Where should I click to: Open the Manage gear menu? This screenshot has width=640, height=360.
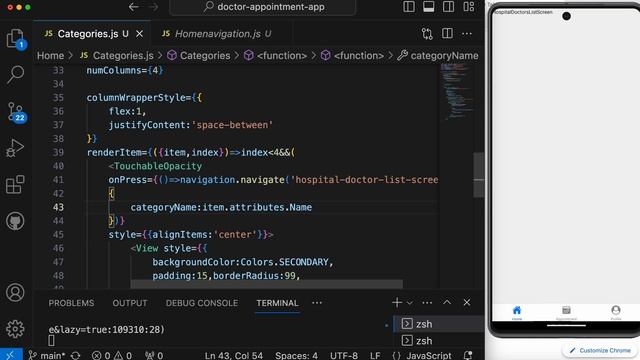click(15, 329)
